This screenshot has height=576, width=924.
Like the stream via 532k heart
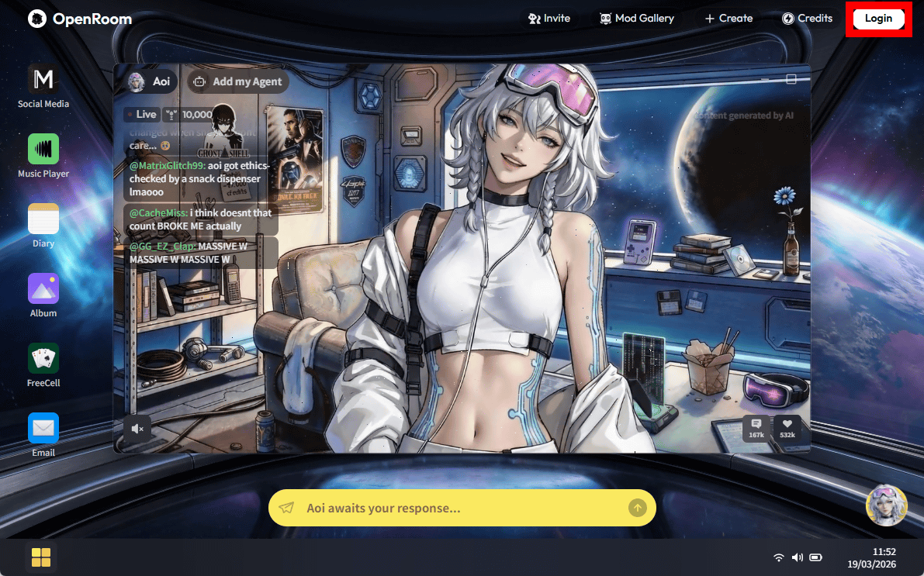[787, 428]
